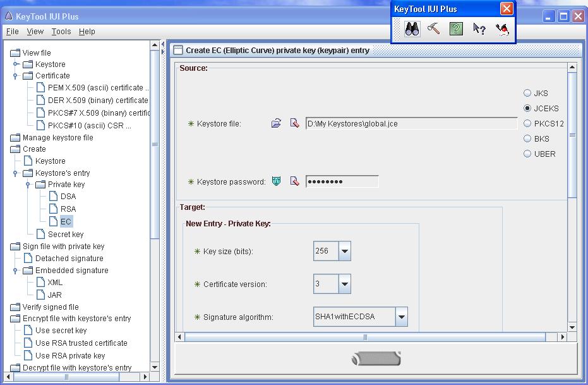
Task: Select the UBER keystore format
Action: pyautogui.click(x=527, y=154)
